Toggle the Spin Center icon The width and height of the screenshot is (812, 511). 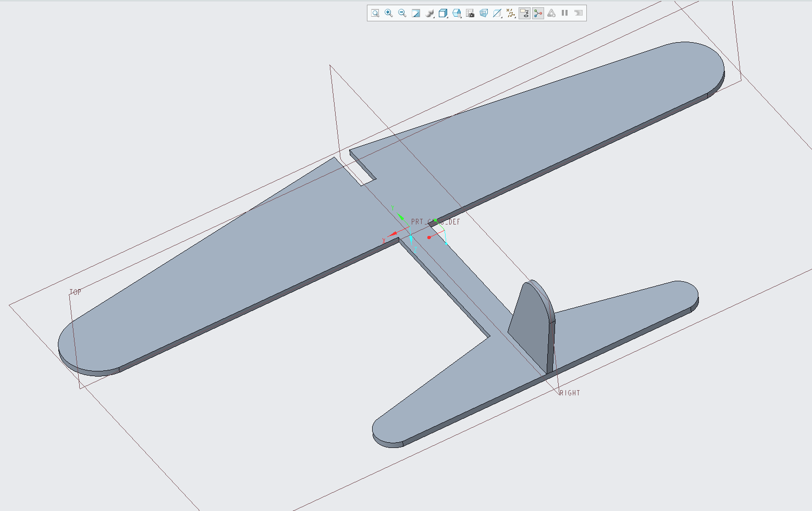tap(538, 13)
